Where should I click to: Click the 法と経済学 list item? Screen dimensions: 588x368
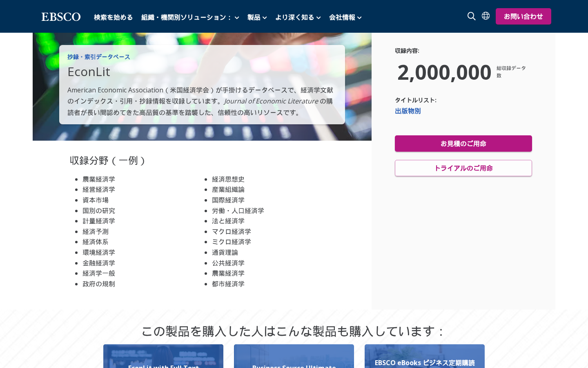coord(228,221)
